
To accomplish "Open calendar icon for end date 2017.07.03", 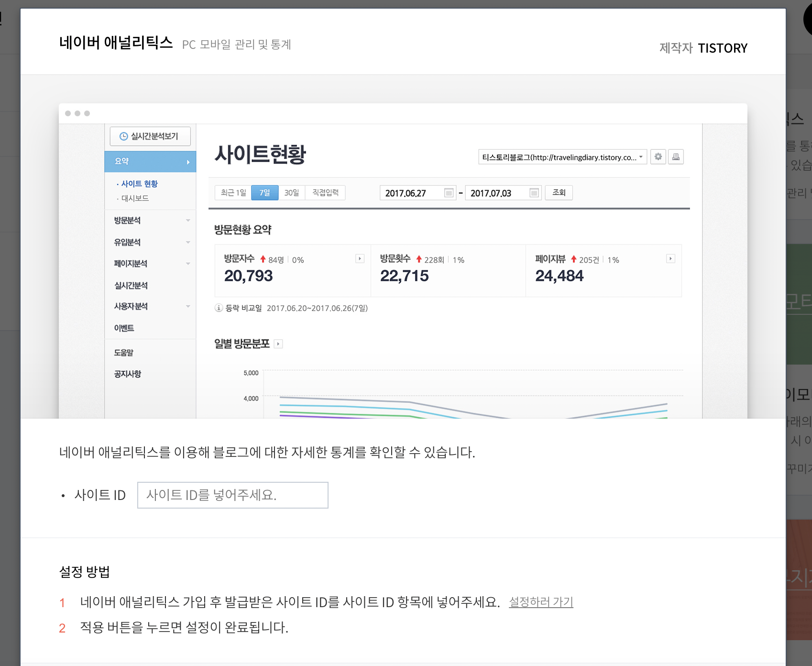I will (534, 193).
